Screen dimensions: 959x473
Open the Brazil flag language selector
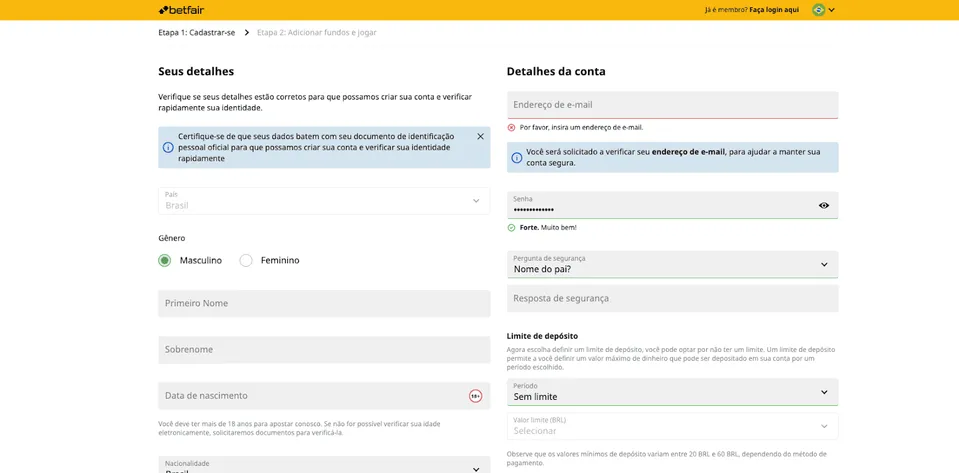click(818, 10)
